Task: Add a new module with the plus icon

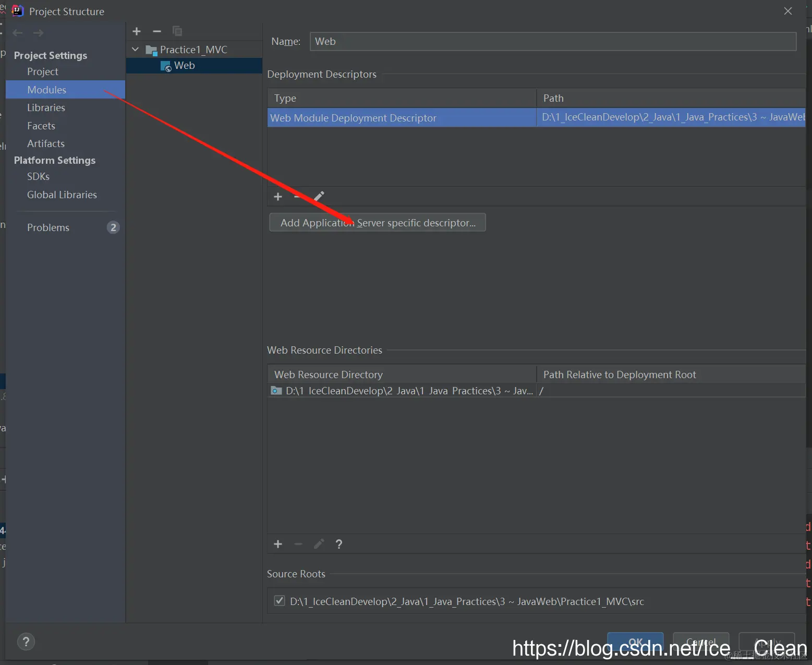Action: point(137,31)
